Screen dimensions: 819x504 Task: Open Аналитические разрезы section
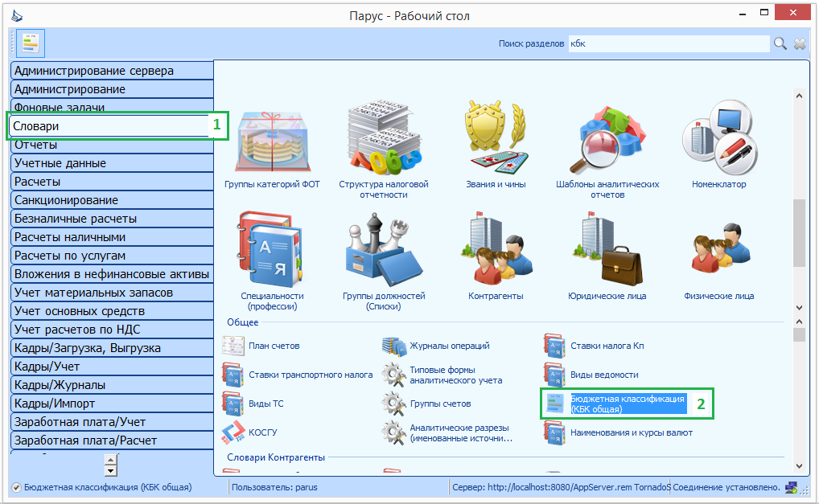447,433
